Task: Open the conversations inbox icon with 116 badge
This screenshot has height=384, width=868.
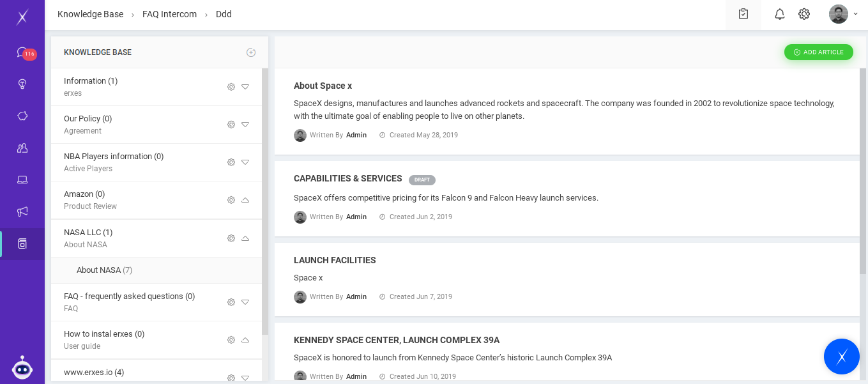Action: pyautogui.click(x=22, y=52)
